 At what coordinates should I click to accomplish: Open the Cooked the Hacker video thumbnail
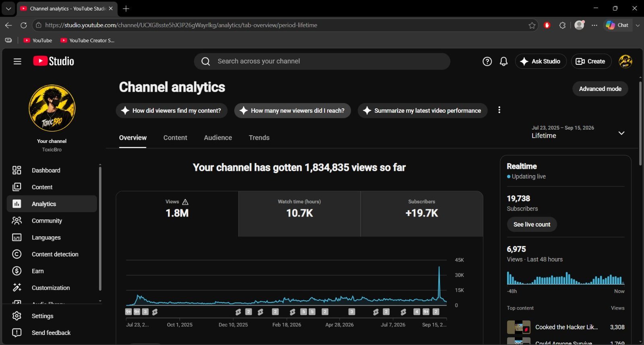pyautogui.click(x=518, y=327)
